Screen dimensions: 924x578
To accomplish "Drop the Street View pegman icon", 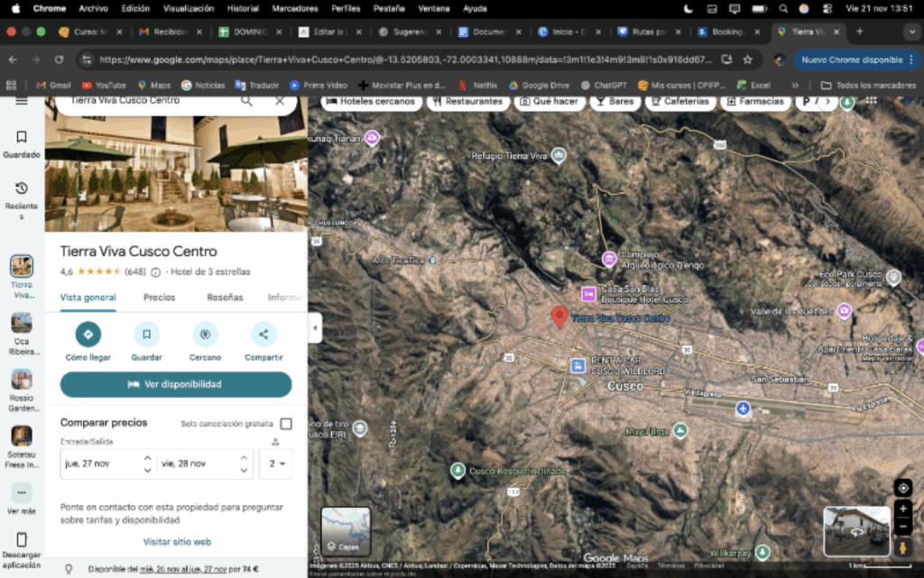I will 902,547.
